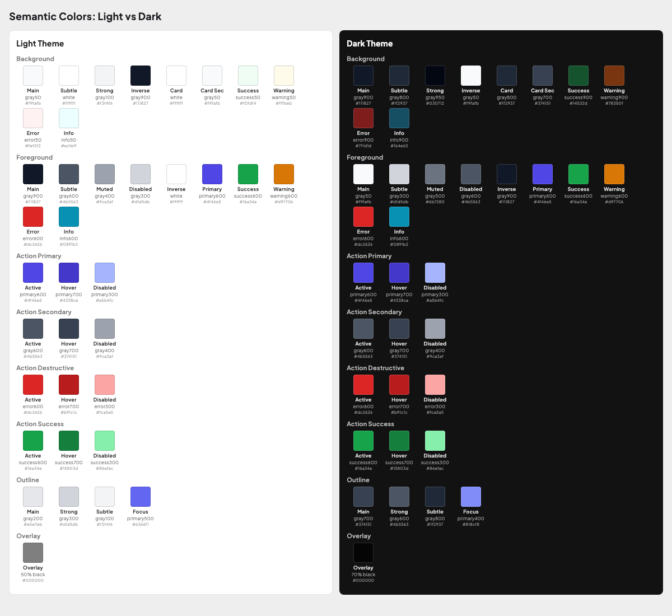Viewport: 672px width, 616px height.
Task: Click the Warning900 background swatch in Dark Theme
Action: (x=614, y=75)
